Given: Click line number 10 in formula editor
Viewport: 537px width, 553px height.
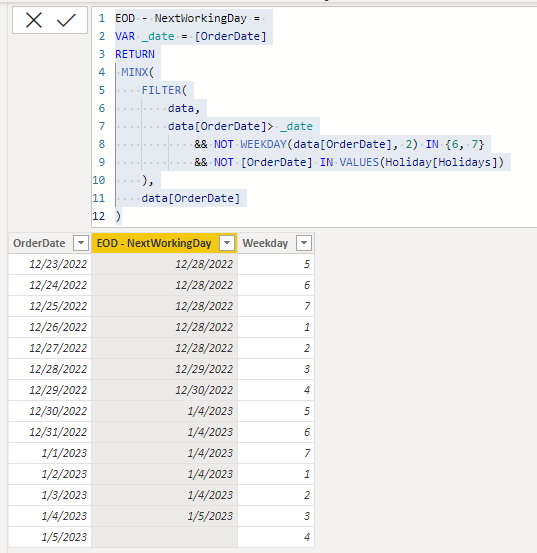Looking at the screenshot, I should [x=99, y=180].
